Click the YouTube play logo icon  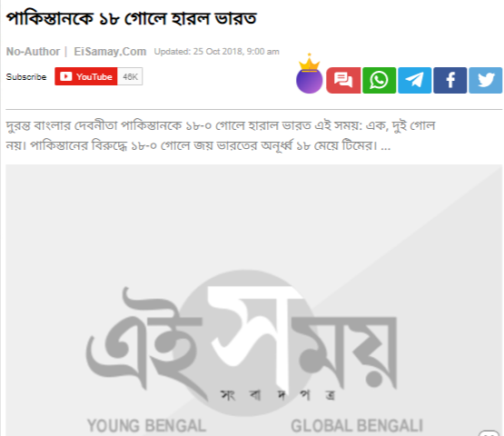coord(66,76)
